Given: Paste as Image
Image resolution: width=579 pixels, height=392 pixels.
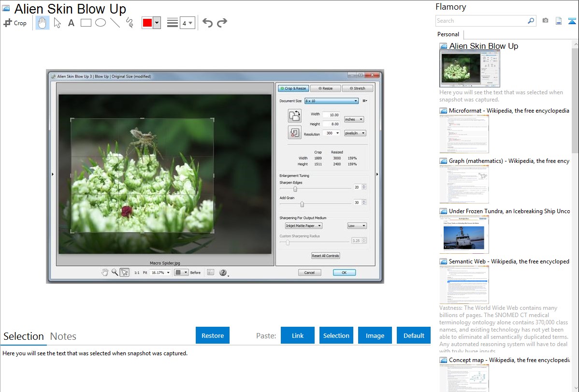Looking at the screenshot, I should coord(375,335).
